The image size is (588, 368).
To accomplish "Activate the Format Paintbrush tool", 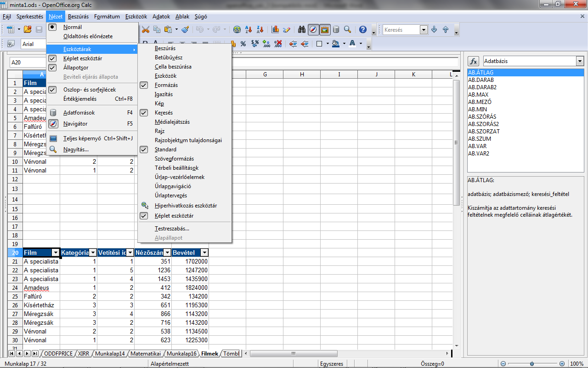I will click(185, 29).
